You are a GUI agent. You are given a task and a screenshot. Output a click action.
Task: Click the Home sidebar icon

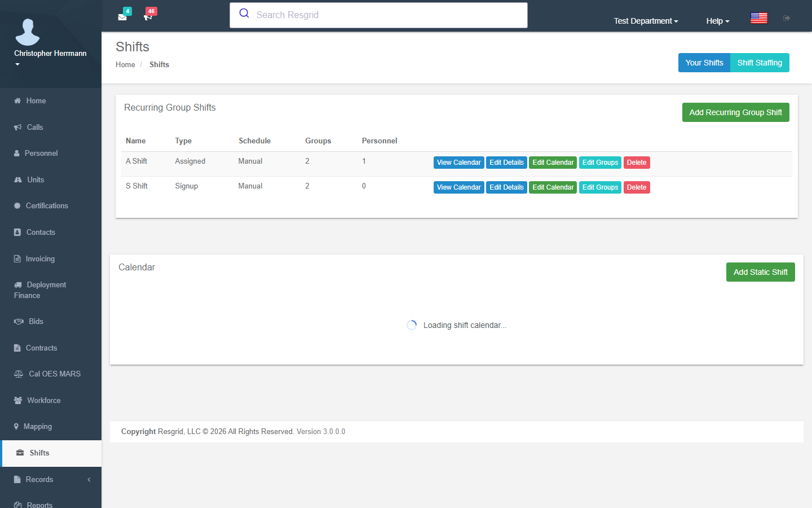(17, 100)
